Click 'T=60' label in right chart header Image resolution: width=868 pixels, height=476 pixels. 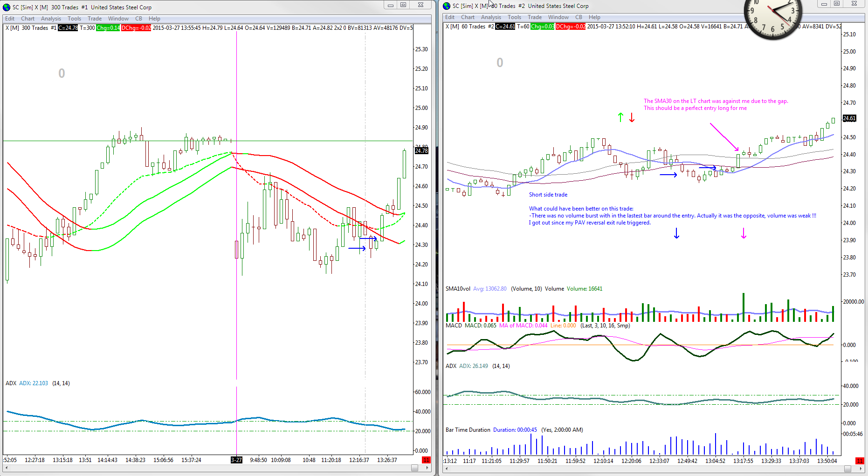(x=523, y=27)
